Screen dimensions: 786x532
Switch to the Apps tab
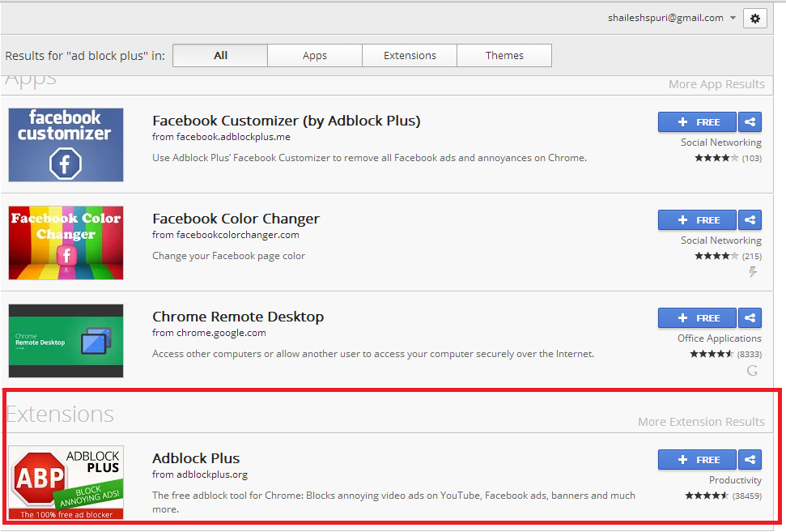pyautogui.click(x=315, y=55)
